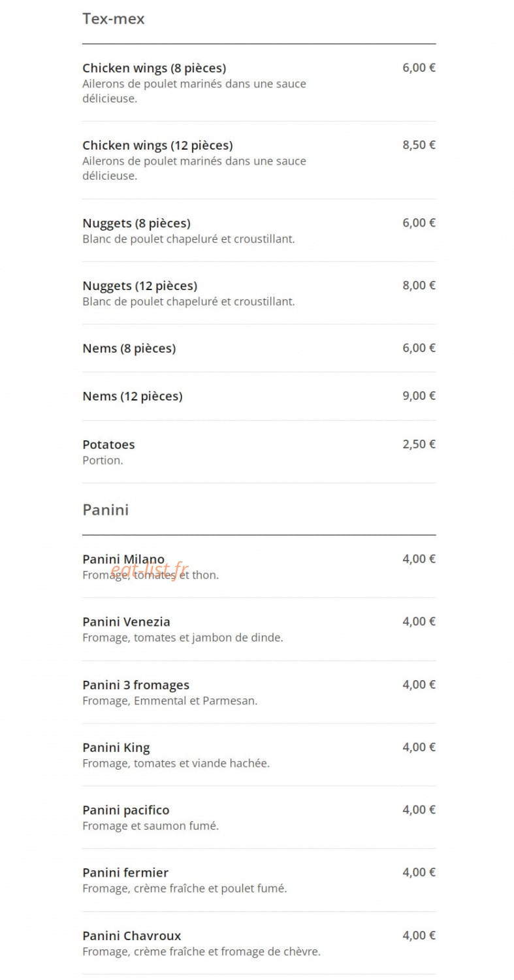Click the 9,00 € Nems price
The width and height of the screenshot is (514, 980).
tap(419, 396)
